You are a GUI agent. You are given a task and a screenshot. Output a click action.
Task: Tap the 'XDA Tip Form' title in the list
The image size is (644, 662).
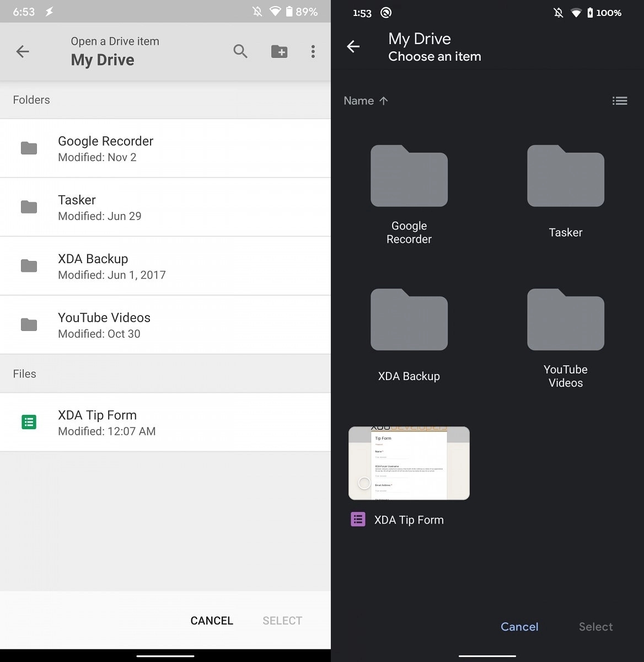[x=97, y=415]
